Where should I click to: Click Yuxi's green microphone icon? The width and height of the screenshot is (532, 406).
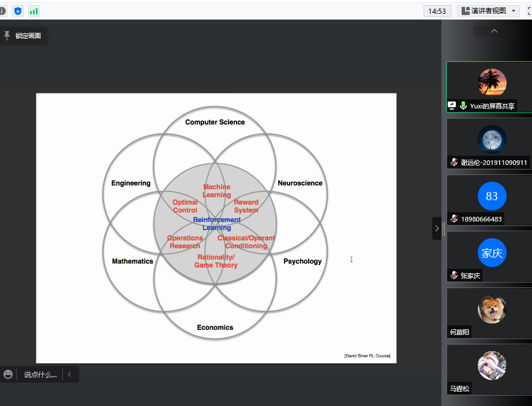coord(463,106)
